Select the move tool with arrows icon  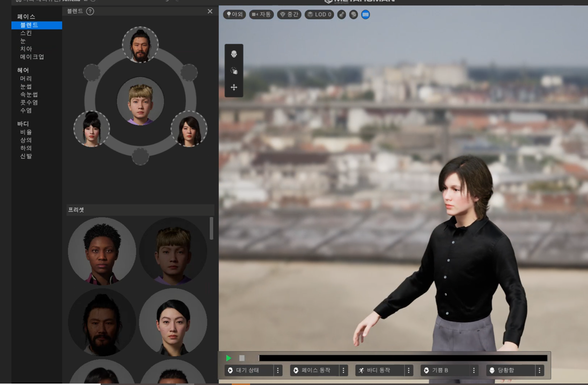coord(234,87)
